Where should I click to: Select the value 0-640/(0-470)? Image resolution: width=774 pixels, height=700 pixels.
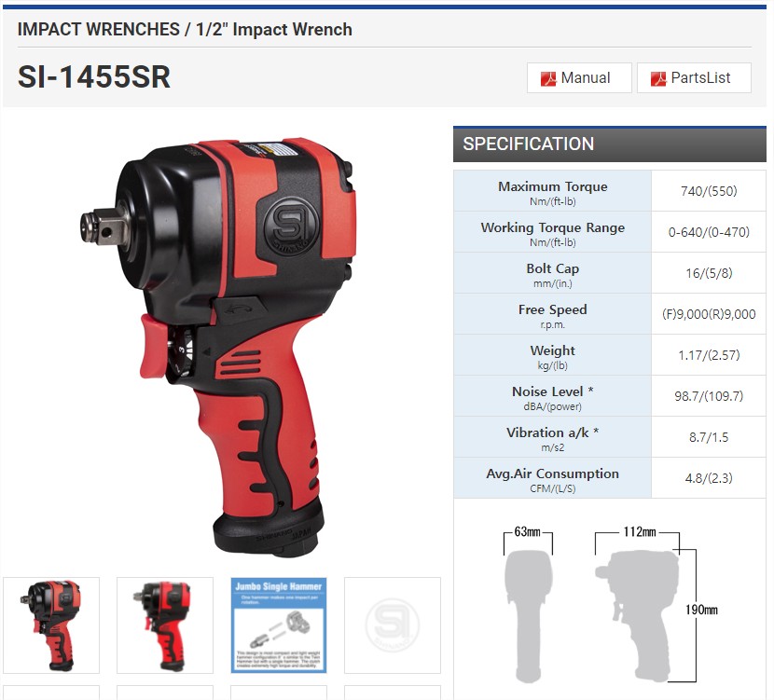pyautogui.click(x=709, y=232)
